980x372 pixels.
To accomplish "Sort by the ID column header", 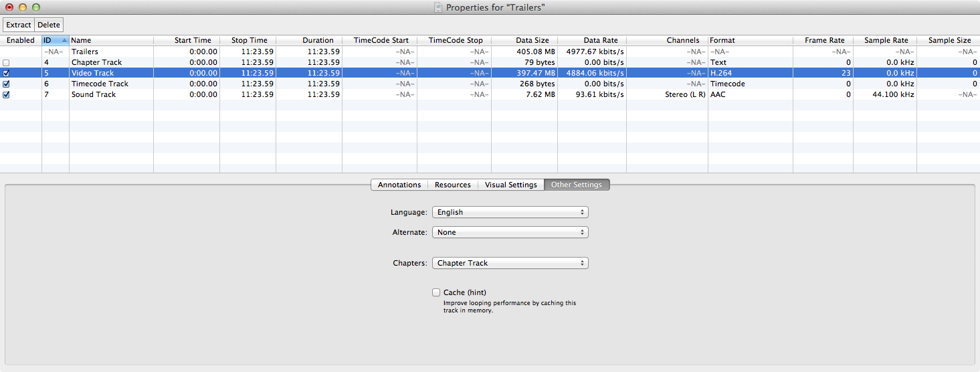I will [56, 40].
